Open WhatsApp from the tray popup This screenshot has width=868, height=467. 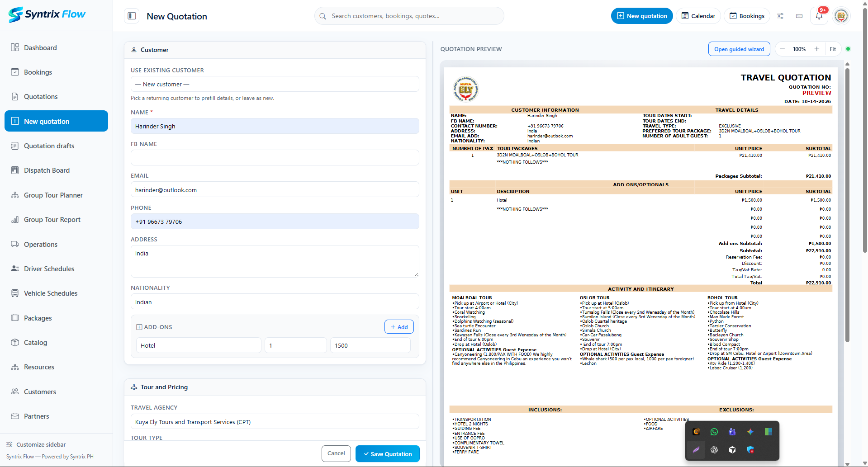click(714, 432)
